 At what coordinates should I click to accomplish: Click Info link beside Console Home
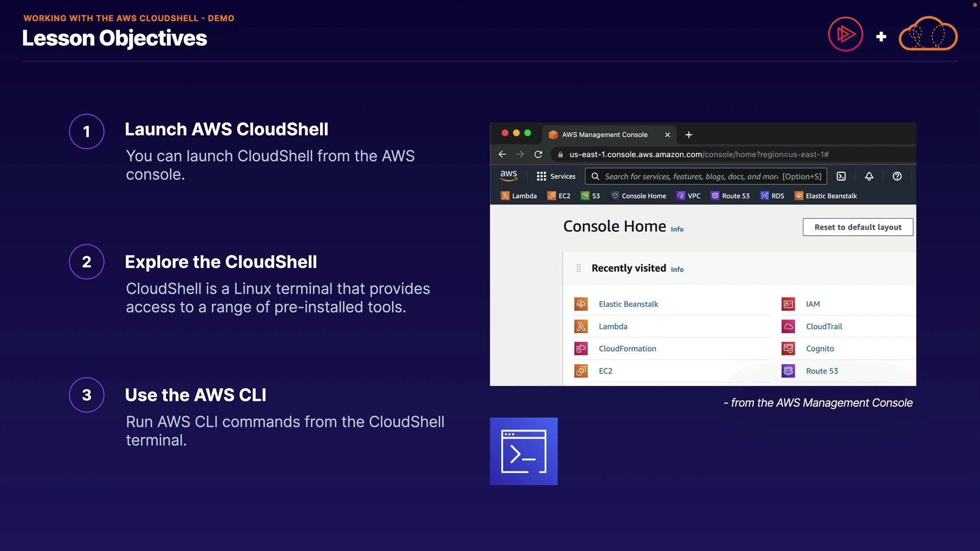click(677, 229)
